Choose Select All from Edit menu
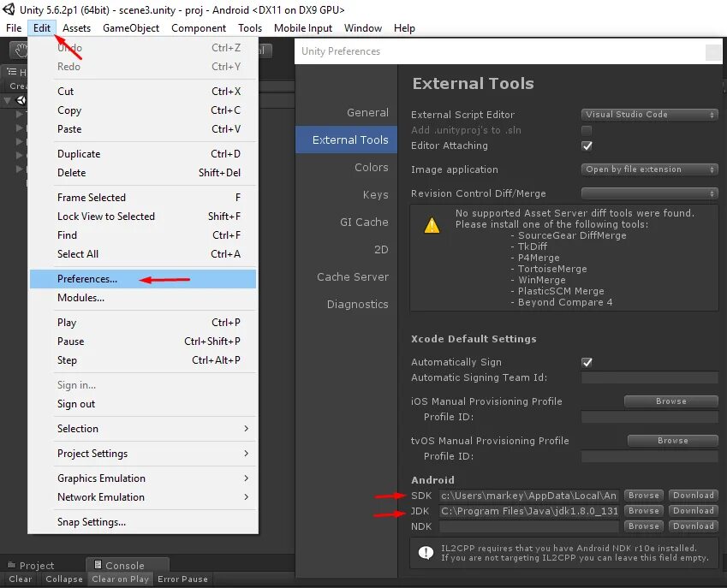The width and height of the screenshot is (727, 588). tap(143, 254)
